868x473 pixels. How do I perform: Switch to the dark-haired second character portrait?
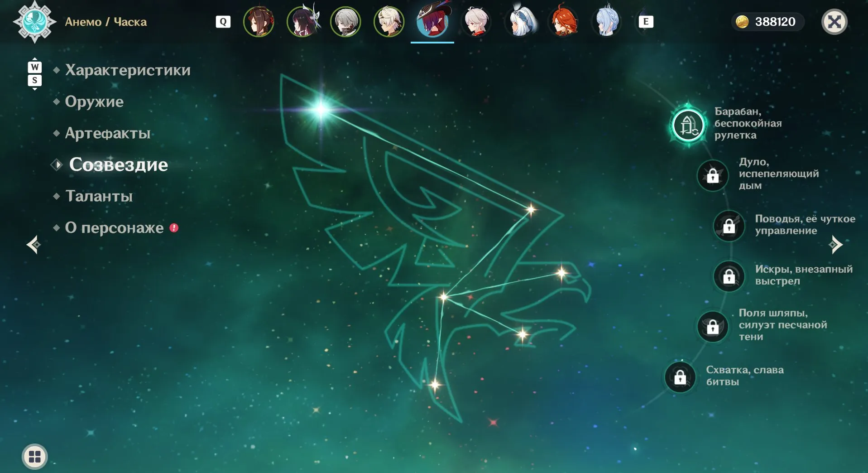(302, 22)
